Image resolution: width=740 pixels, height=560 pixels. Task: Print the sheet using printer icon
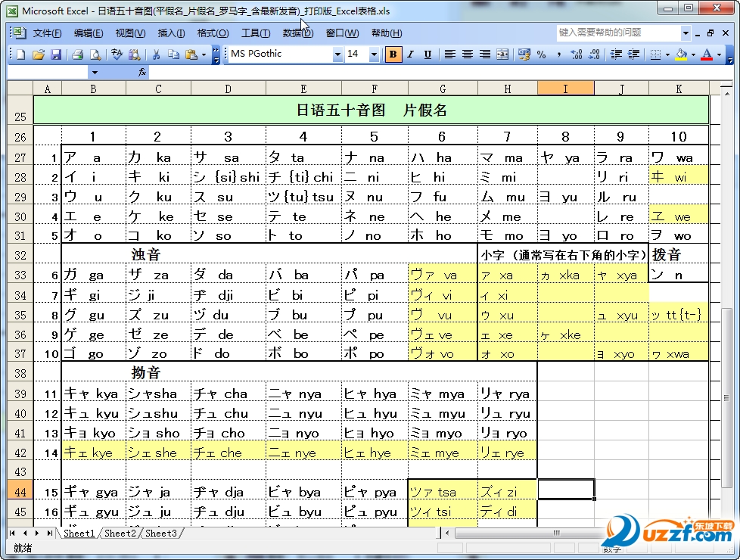(78, 54)
